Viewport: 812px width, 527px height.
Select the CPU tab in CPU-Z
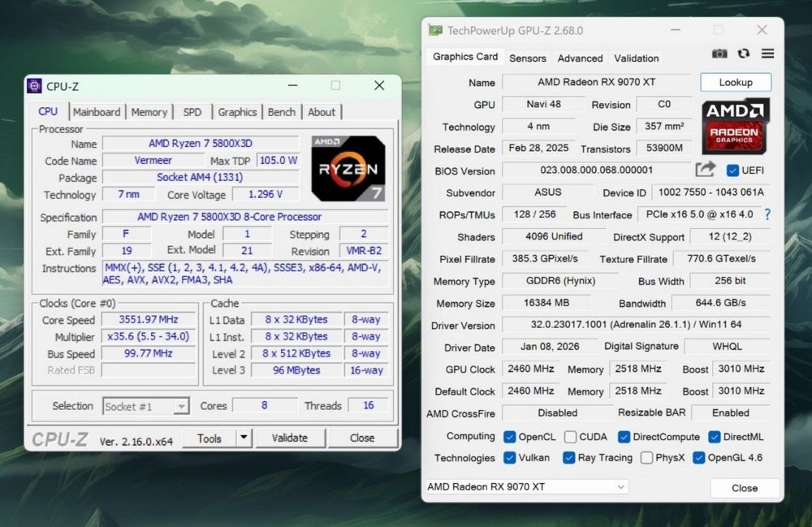point(48,111)
